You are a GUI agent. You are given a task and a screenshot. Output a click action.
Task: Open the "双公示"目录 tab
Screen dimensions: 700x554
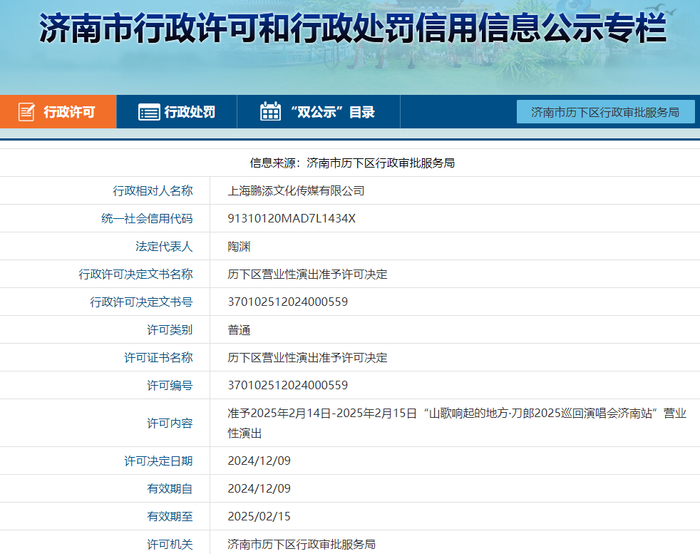coord(331,112)
